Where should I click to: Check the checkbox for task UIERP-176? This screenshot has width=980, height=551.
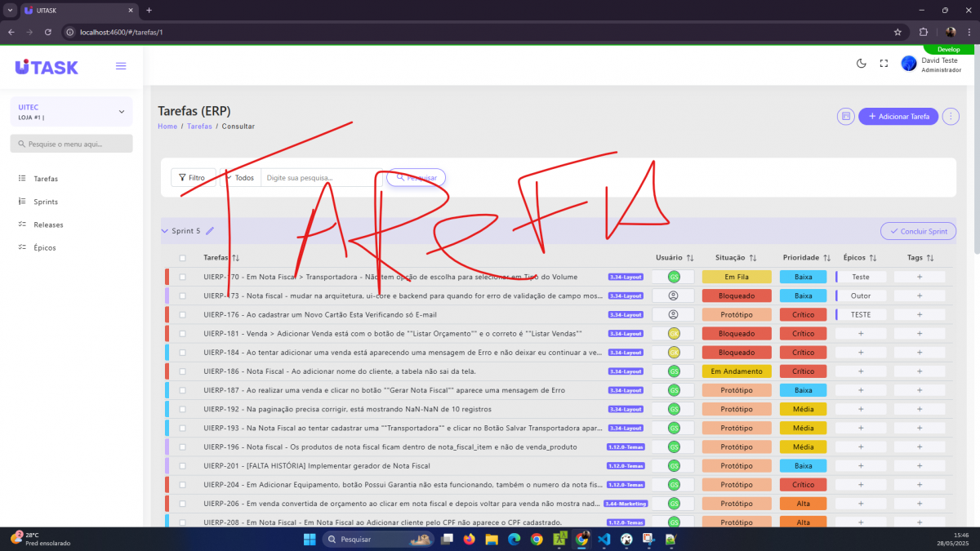point(182,314)
